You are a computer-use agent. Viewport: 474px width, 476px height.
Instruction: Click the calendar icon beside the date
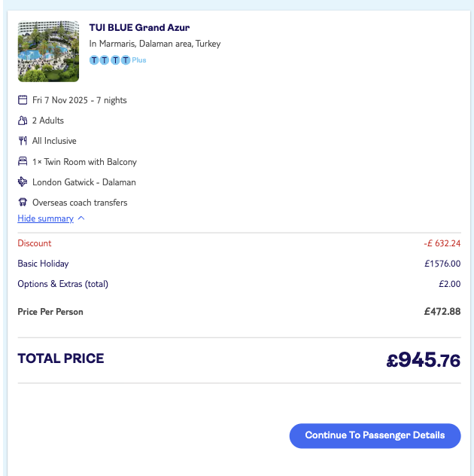point(23,100)
